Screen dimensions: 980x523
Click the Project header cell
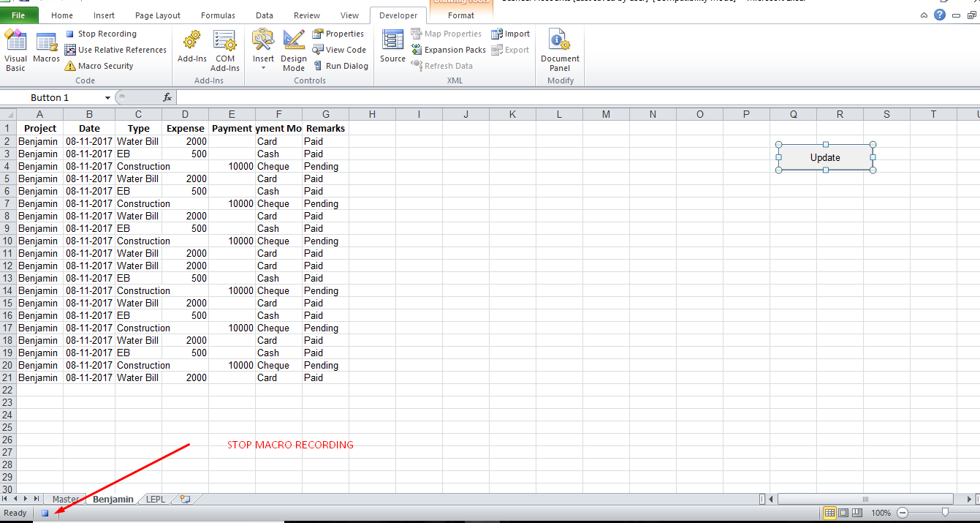coord(39,128)
